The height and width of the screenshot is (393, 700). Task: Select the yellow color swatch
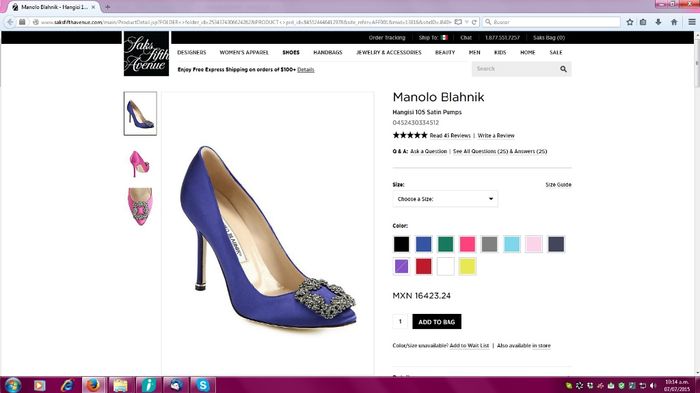point(467,267)
